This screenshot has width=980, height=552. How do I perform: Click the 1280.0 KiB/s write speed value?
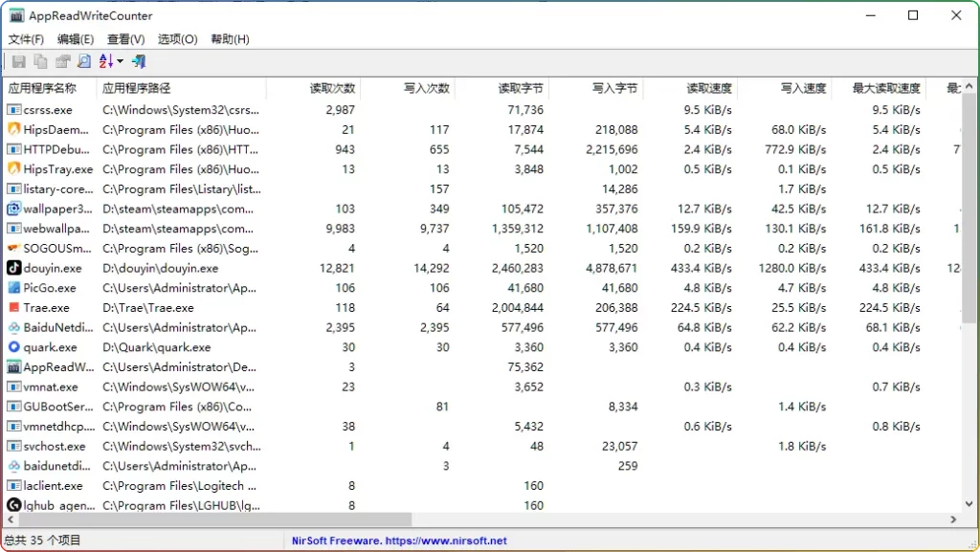[791, 268]
